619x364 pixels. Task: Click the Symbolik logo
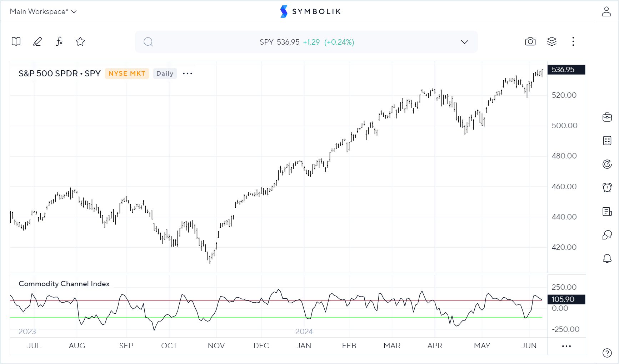(x=310, y=11)
